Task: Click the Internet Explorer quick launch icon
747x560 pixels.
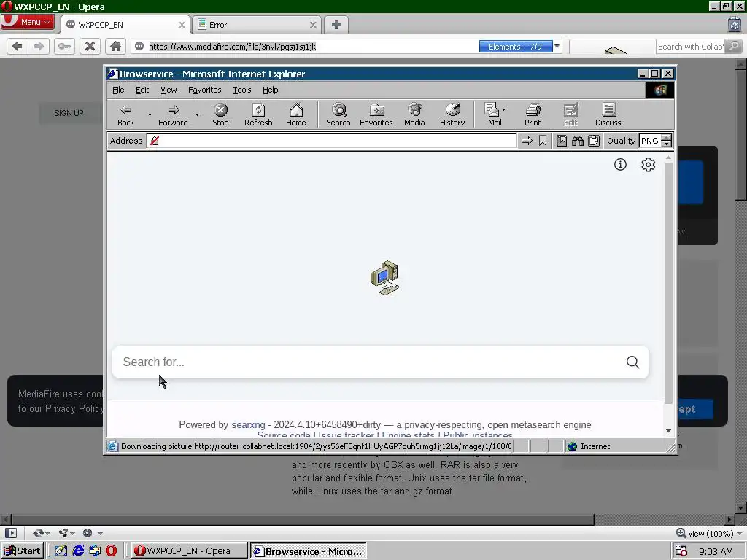Action: pos(78,551)
